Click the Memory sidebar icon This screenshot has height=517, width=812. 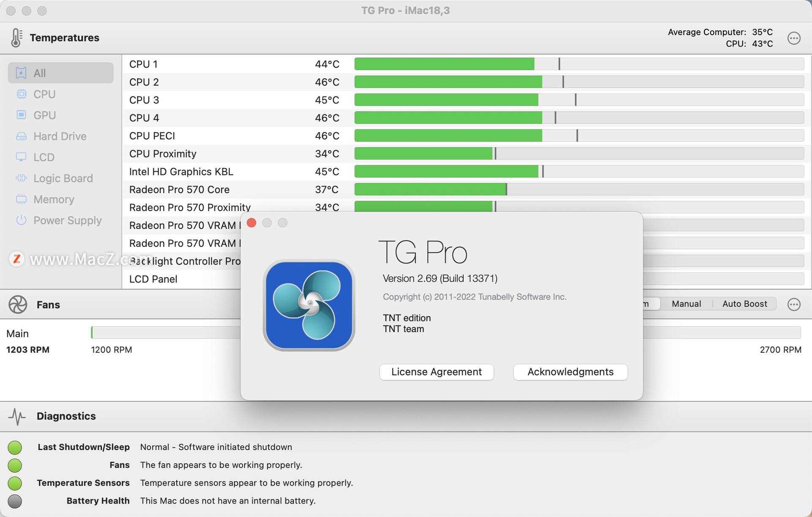(21, 199)
